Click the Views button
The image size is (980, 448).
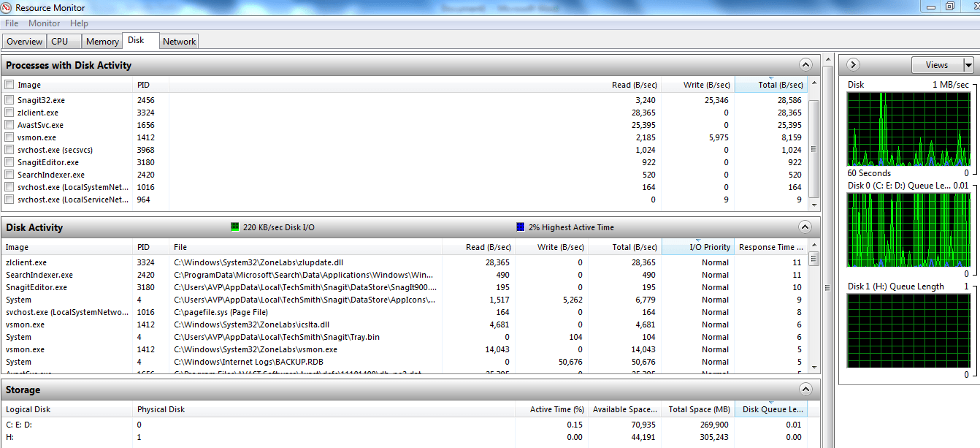click(x=937, y=65)
